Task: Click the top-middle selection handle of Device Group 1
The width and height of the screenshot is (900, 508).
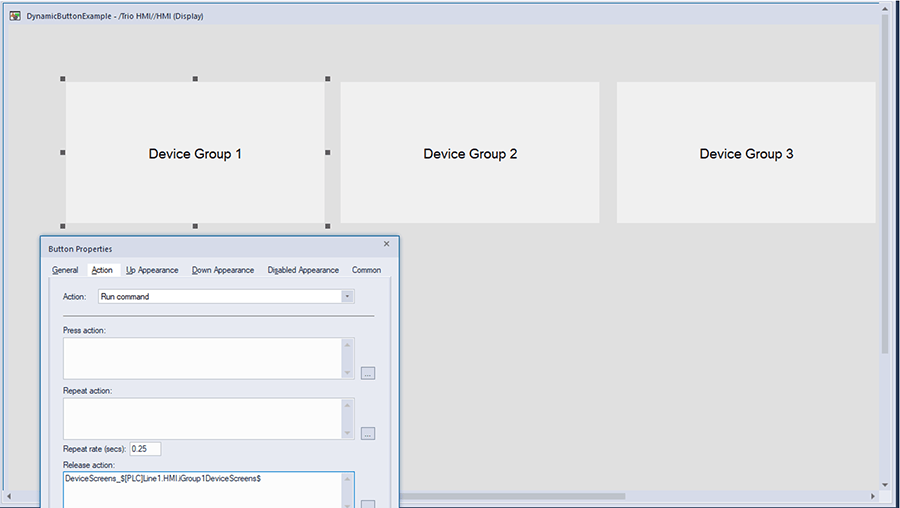Action: [195, 79]
